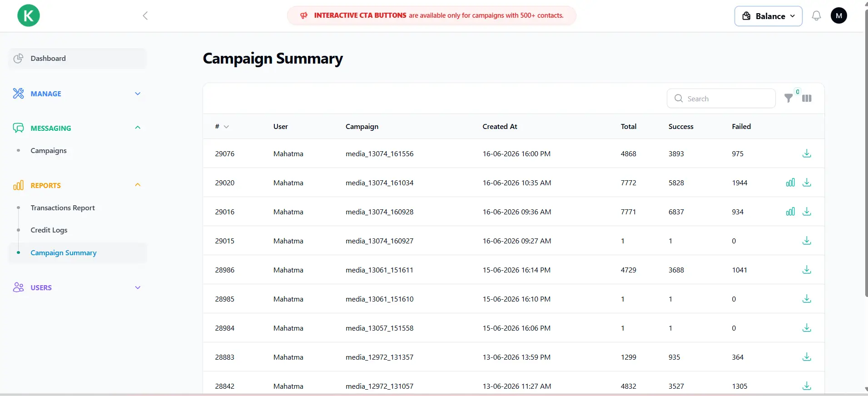This screenshot has width=868, height=396.
Task: View analytics chart for campaign 29020
Action: [x=790, y=183]
